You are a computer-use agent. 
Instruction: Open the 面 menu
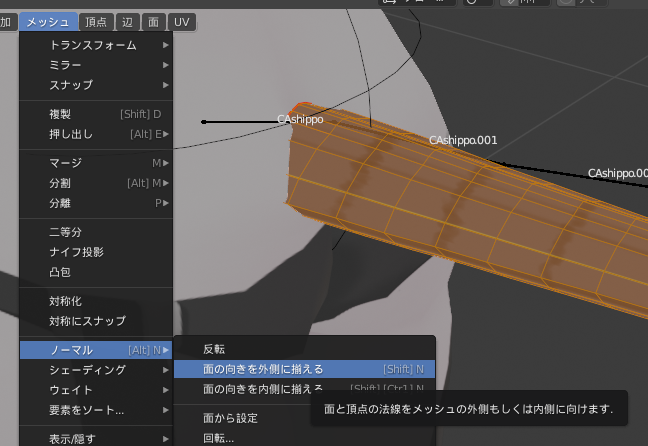tap(153, 22)
